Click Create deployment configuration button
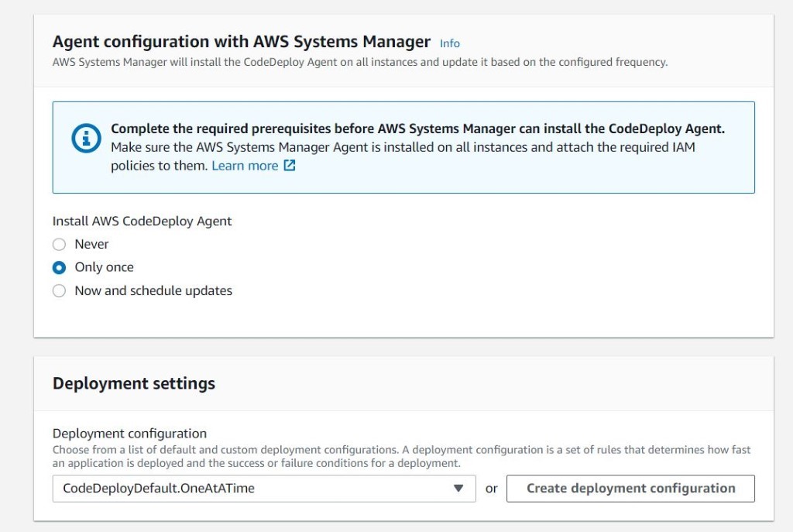793x532 pixels. pyautogui.click(x=630, y=489)
